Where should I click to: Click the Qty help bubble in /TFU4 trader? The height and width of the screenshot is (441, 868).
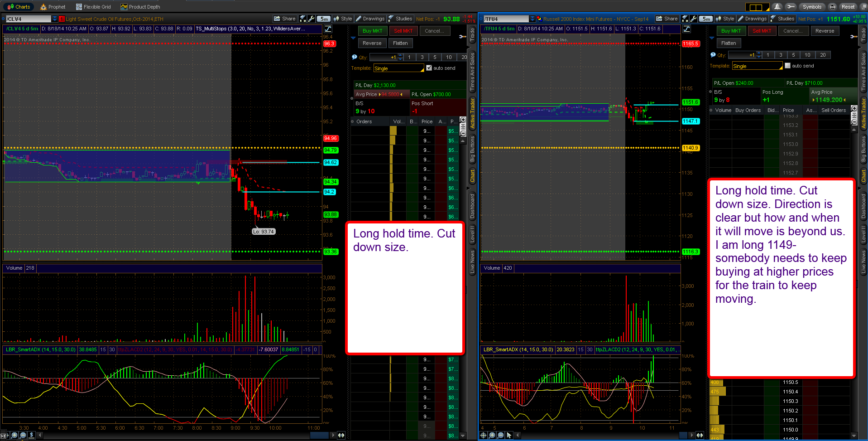[713, 55]
